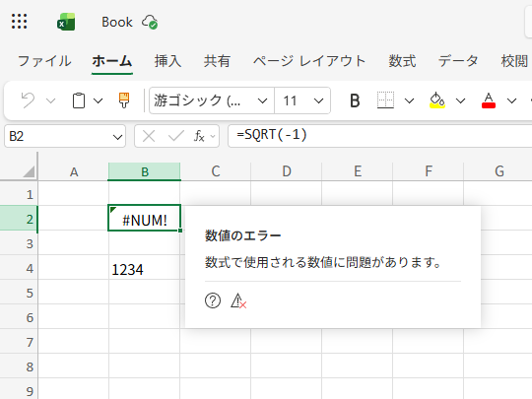Screen dimensions: 532x399
Task: Open the 数式 tab
Action: (x=402, y=61)
